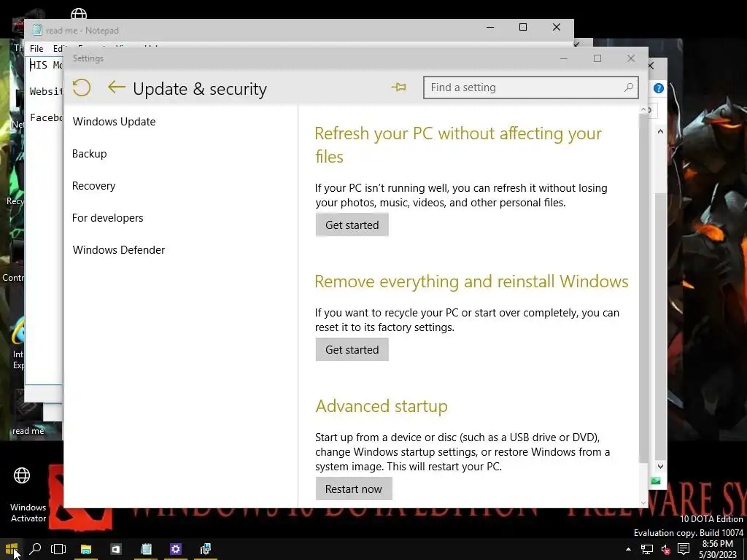747x560 pixels.
Task: Open the For developers section
Action: (108, 217)
